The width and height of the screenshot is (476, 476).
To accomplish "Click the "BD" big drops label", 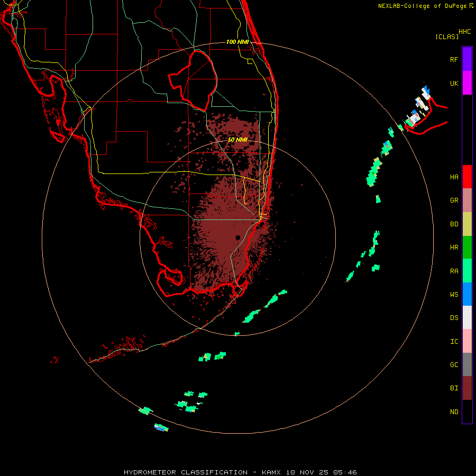I will click(454, 224).
